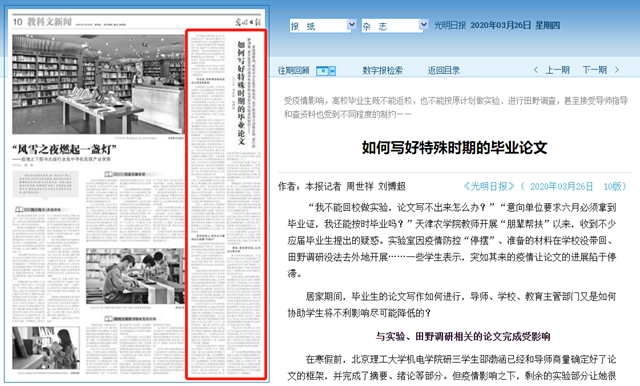640x386 pixels.
Task: Select 返回目录 to return to the index
Action: point(444,70)
